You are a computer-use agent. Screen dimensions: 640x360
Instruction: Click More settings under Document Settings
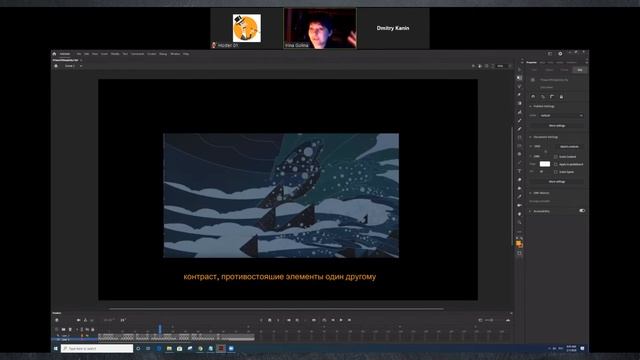click(x=557, y=182)
